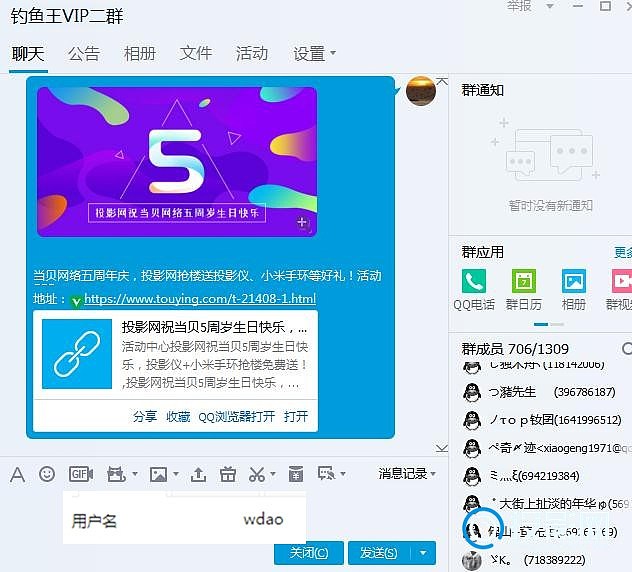Click the 群通知 header
Viewport: 632px width, 572px height.
[482, 90]
